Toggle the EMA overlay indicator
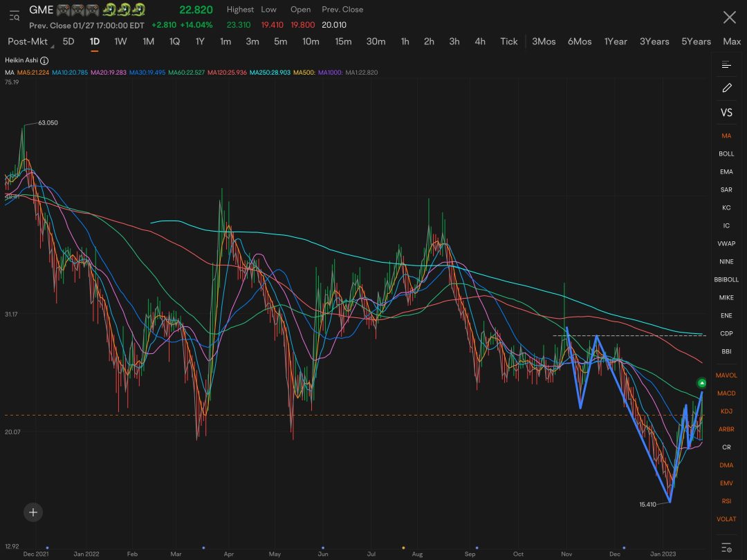Screen dimensions: 747x560 (x=726, y=172)
